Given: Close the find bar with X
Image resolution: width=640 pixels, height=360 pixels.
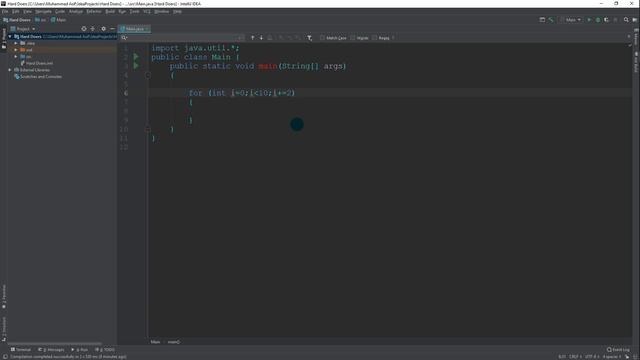Looking at the screenshot, I should point(629,36).
